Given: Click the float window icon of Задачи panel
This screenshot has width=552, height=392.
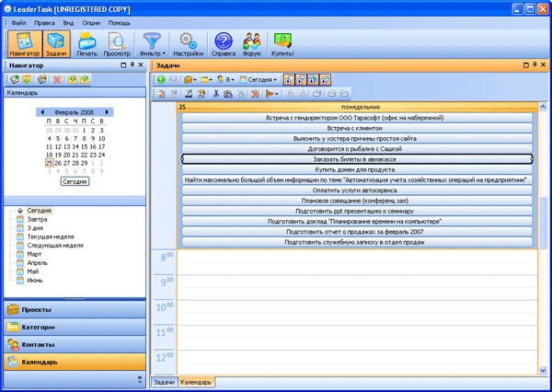Looking at the screenshot, I should [526, 65].
